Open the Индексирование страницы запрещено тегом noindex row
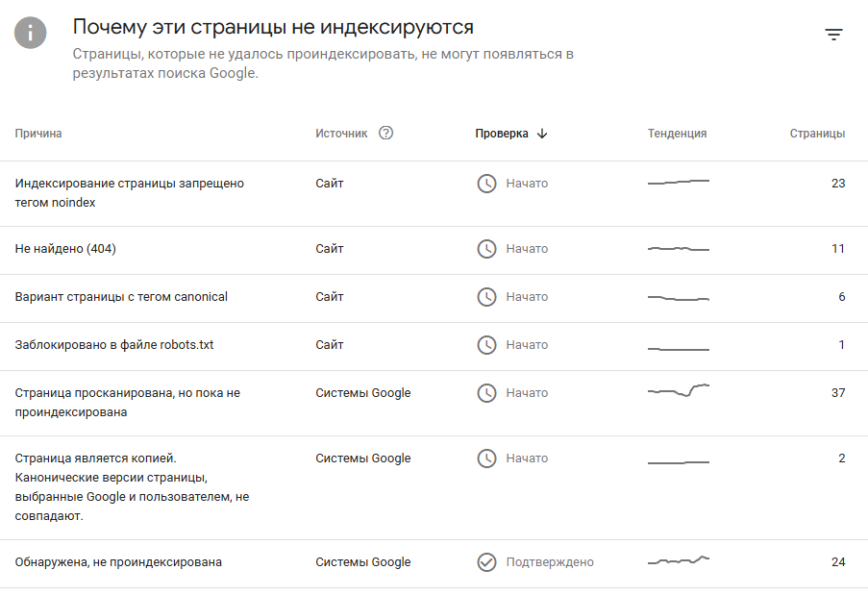This screenshot has height=595, width=868. pyautogui.click(x=434, y=194)
